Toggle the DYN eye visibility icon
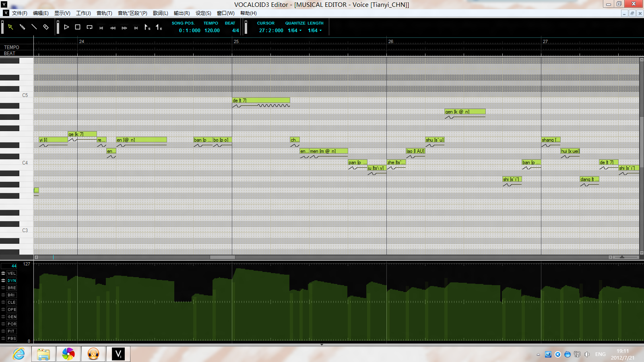The height and width of the screenshot is (362, 644). point(3,280)
